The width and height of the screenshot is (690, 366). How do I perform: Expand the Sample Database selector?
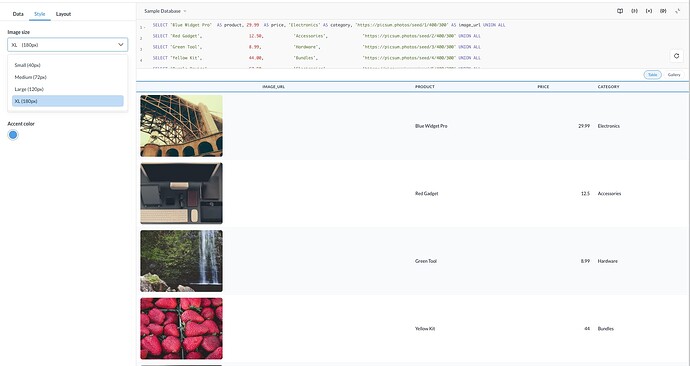pos(165,11)
